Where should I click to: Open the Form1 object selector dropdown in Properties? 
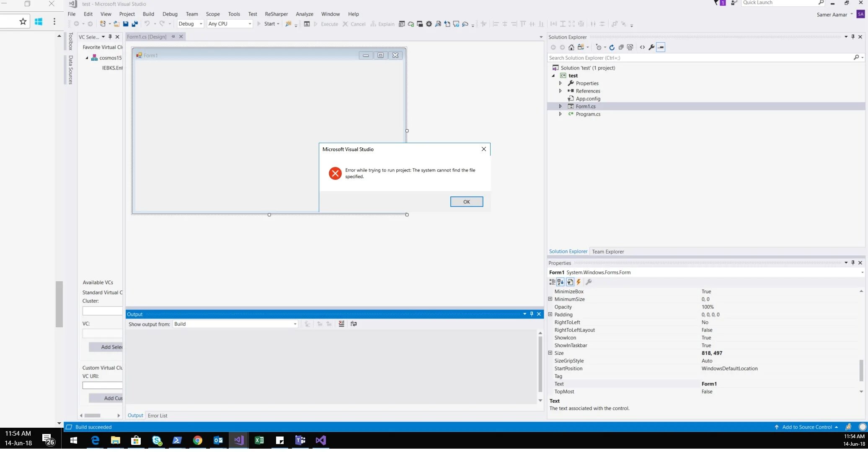tap(862, 272)
